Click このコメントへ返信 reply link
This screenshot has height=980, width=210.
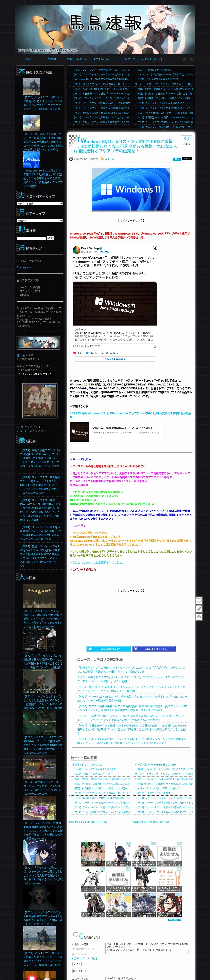tap(85, 958)
